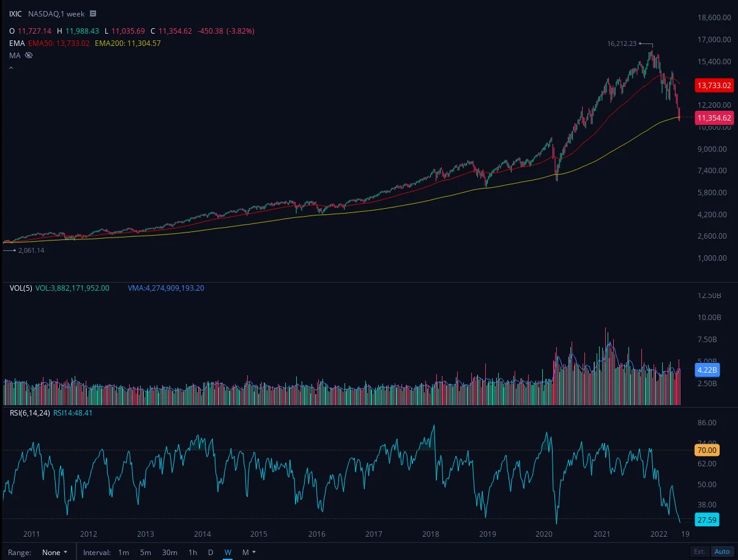Click the IXIC ticker symbol
738x560 pixels.
pos(15,13)
